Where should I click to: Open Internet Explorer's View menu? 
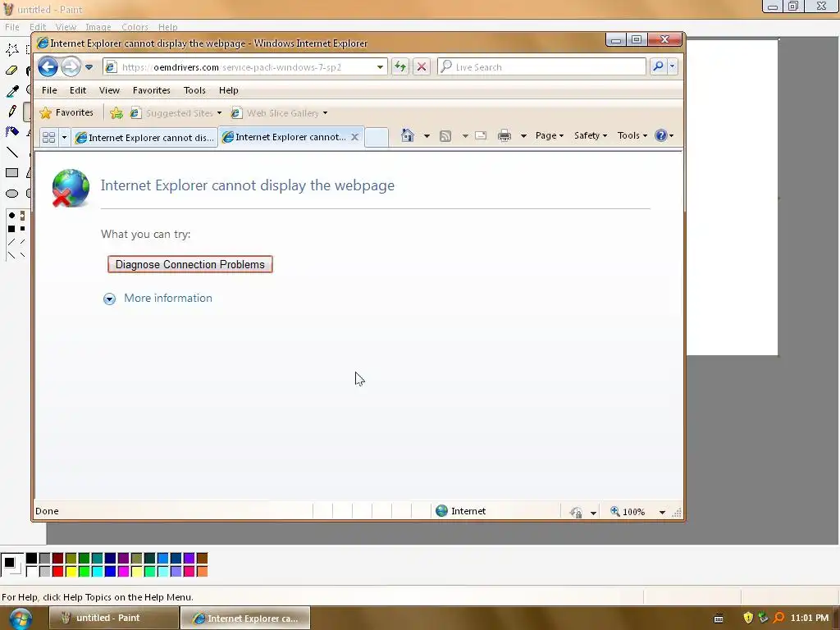click(109, 90)
